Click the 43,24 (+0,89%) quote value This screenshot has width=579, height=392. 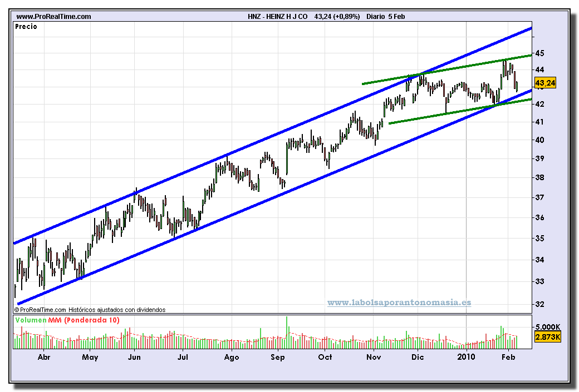coord(337,17)
